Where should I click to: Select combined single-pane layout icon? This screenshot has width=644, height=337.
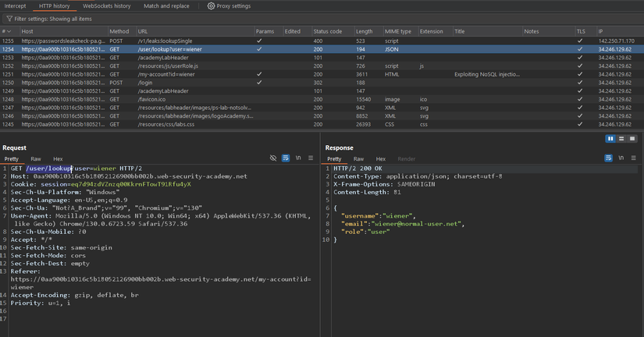coord(632,139)
